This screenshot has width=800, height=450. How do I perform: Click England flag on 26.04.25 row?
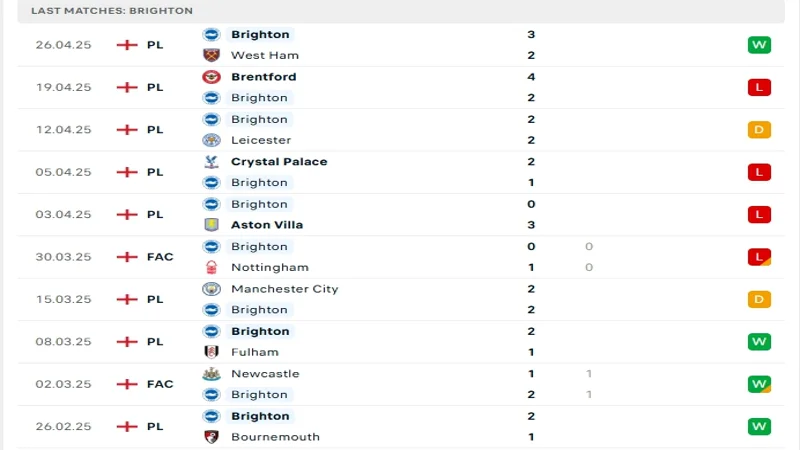click(x=127, y=45)
